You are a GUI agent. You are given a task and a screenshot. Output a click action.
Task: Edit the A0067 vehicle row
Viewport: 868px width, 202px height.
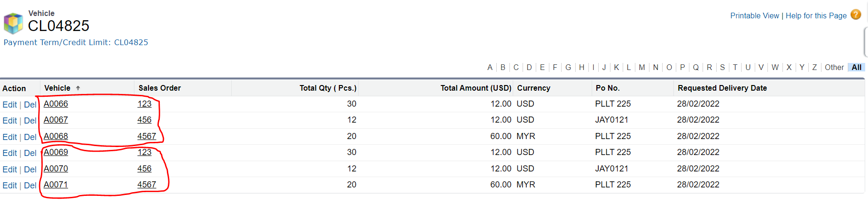pos(9,121)
